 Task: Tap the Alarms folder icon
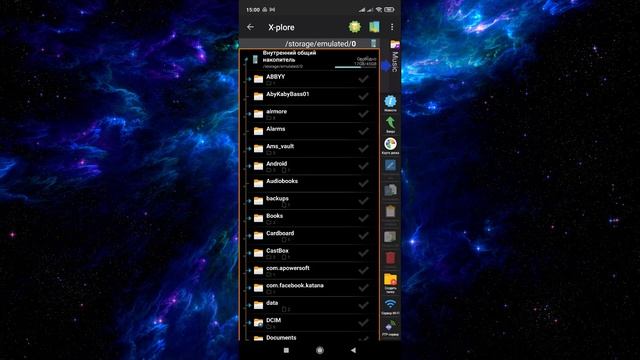(258, 131)
